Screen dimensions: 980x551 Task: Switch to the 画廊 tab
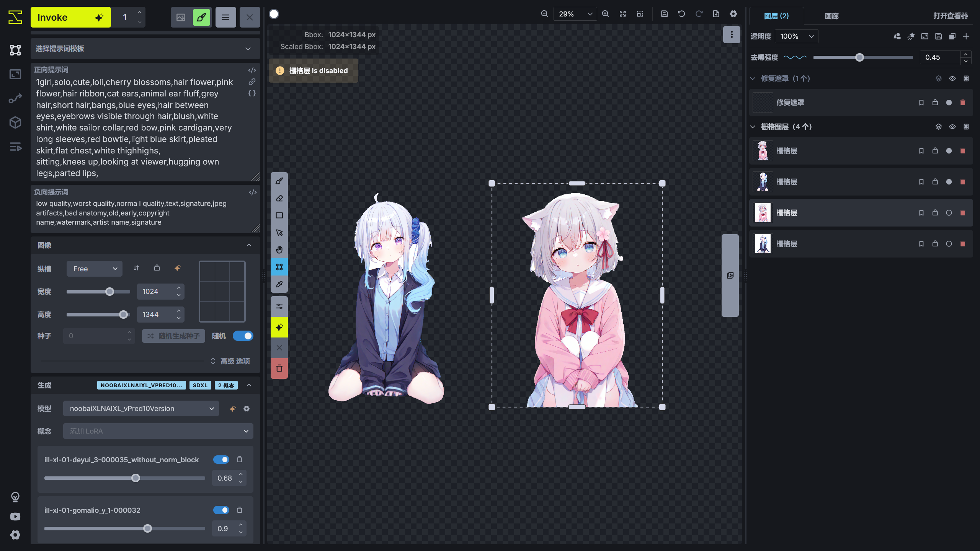click(831, 16)
